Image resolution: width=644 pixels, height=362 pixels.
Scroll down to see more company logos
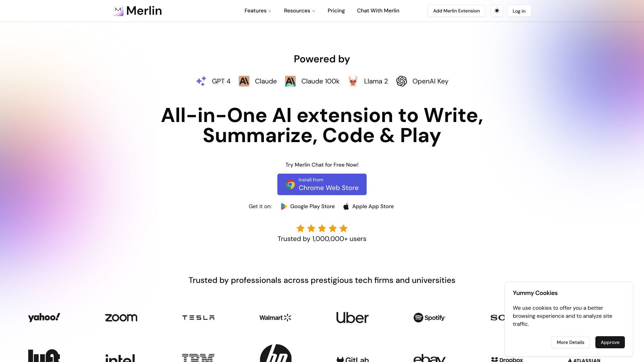click(322, 331)
